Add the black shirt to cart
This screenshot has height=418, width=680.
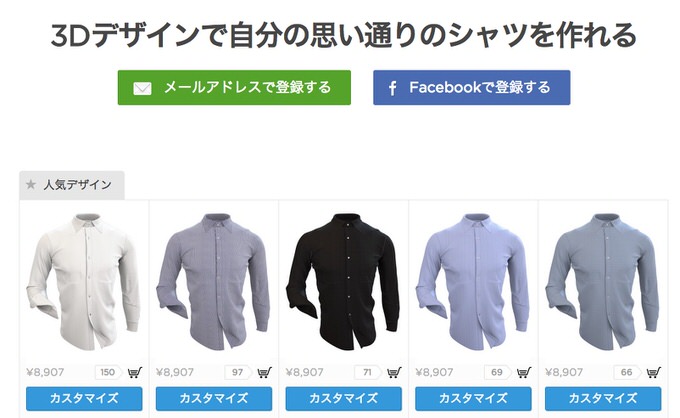pyautogui.click(x=394, y=372)
